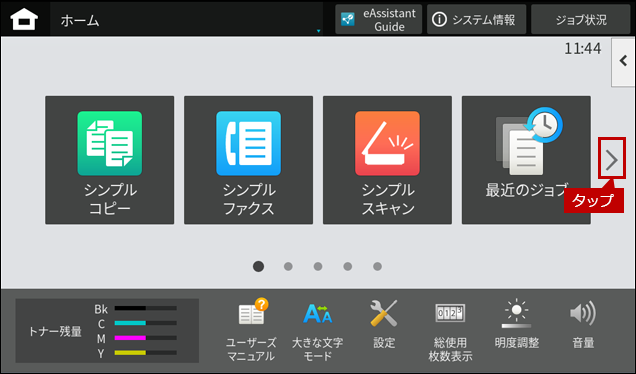The height and width of the screenshot is (374, 636).
Task: Jump to the second page indicator dot
Action: click(288, 267)
